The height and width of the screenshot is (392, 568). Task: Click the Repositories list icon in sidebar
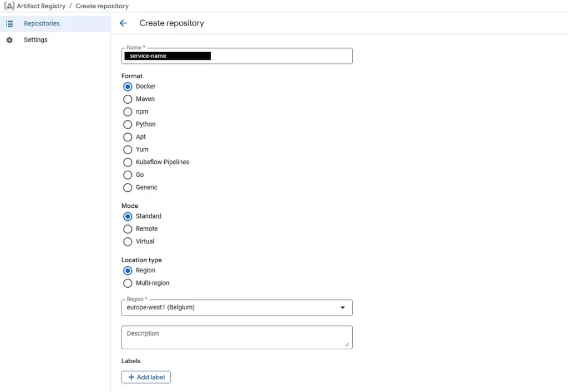(x=9, y=24)
